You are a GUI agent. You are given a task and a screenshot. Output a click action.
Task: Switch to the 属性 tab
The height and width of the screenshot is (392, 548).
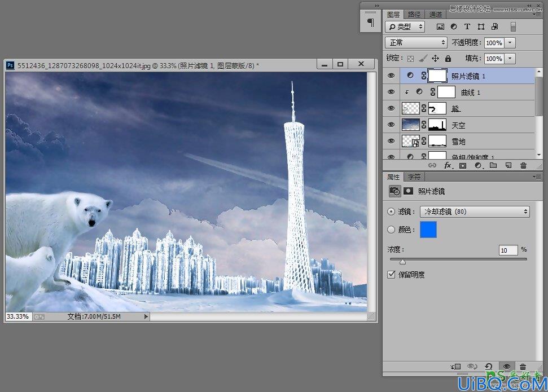393,177
